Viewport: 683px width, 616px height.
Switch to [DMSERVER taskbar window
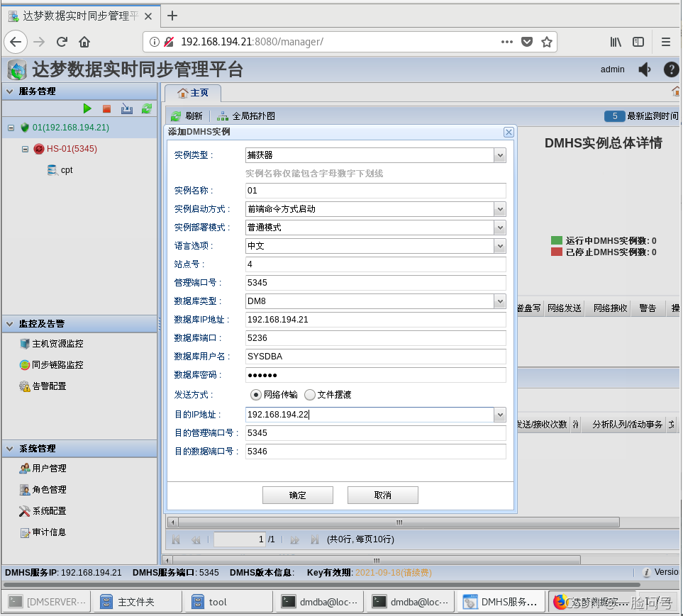click(x=47, y=602)
